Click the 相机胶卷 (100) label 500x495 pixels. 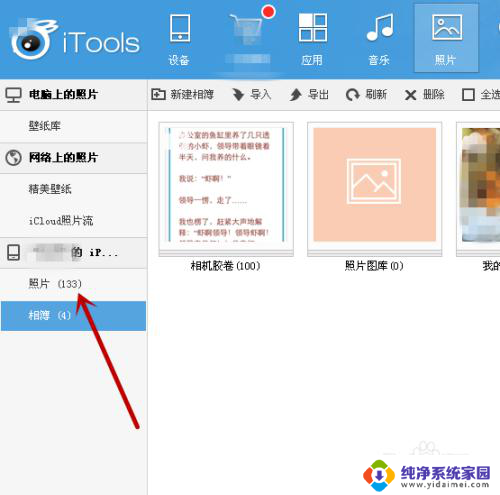coord(225,266)
